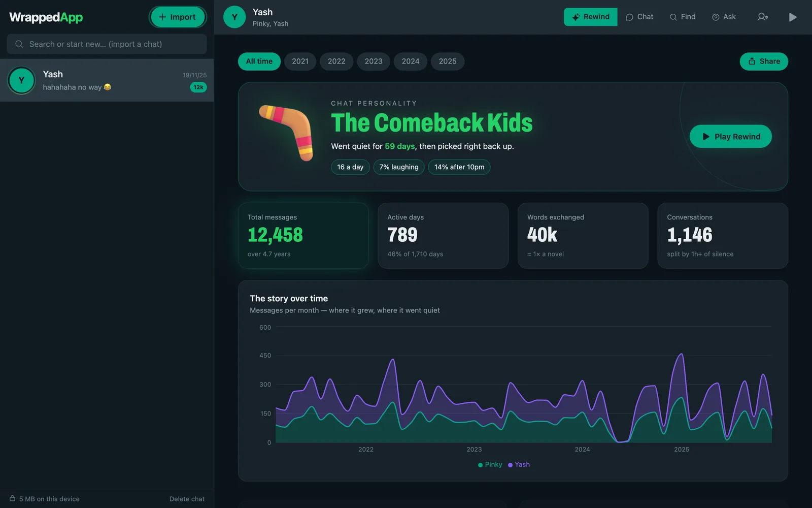Click the 7% laughing chip
Image resolution: width=812 pixels, height=508 pixels.
[x=399, y=167]
